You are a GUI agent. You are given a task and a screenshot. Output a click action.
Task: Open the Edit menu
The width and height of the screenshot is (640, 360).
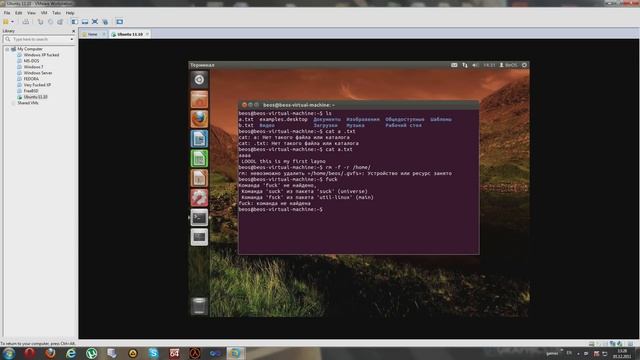click(x=19, y=13)
